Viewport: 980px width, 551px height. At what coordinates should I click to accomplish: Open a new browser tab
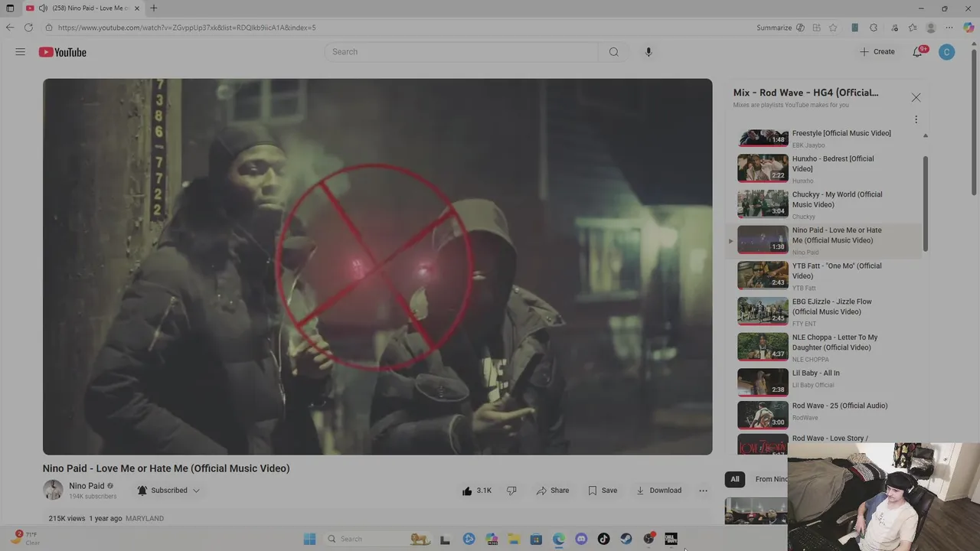point(154,8)
